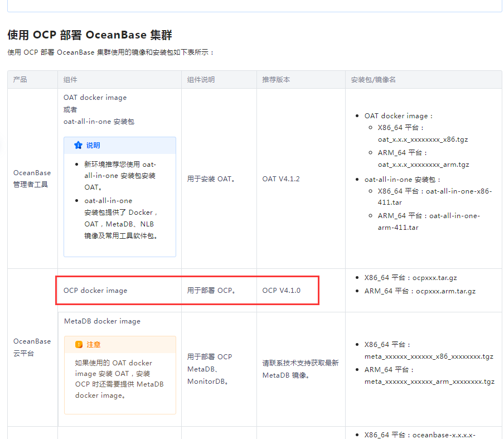The height and width of the screenshot is (439, 504).
Task: Click the oat-all-in-one 安装包 component text
Action: coord(99,122)
